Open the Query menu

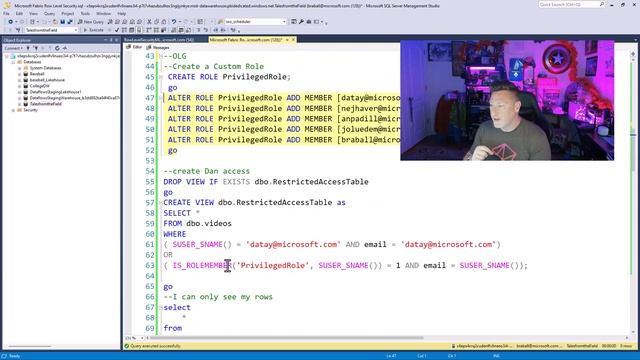click(x=49, y=13)
